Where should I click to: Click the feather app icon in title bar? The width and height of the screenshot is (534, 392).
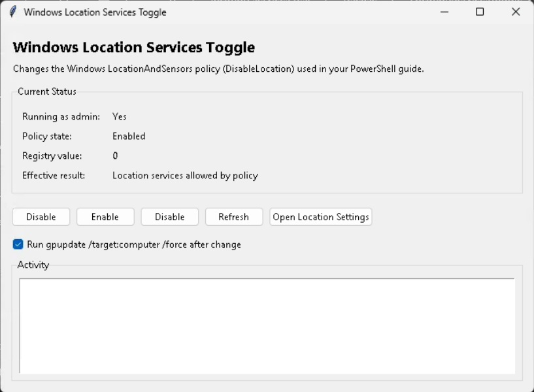[x=12, y=12]
